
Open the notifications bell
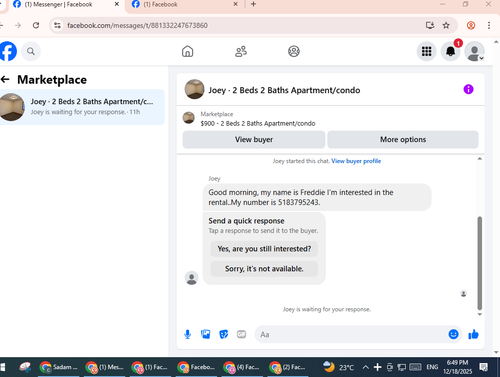450,51
